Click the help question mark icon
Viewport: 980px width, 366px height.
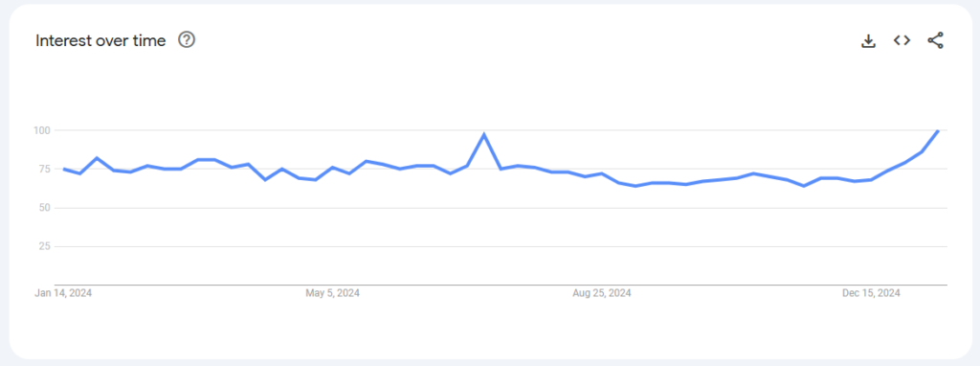click(x=187, y=40)
